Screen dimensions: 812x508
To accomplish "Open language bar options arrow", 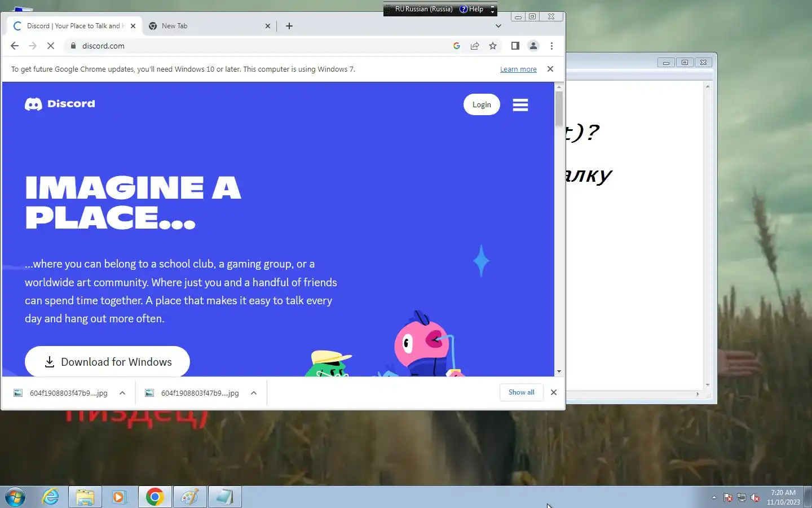I will 492,11.
